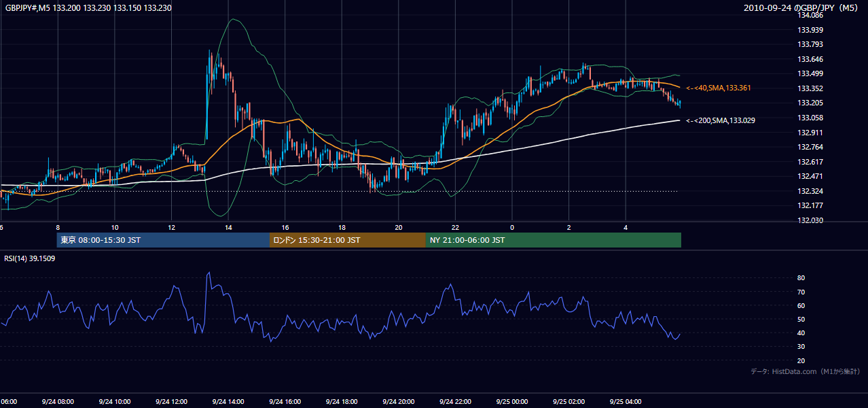Click the RSI scale value 70
The image size is (868, 408).
point(801,292)
